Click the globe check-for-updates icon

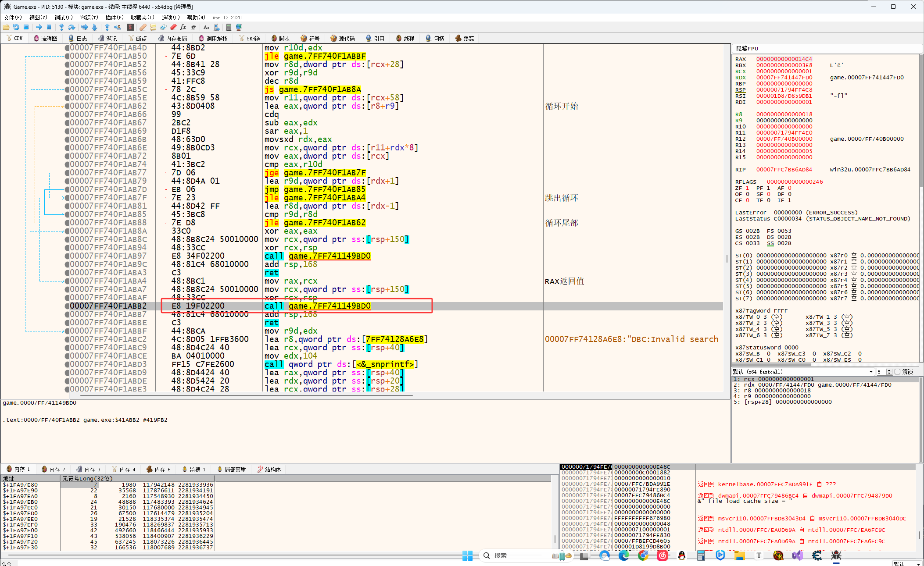pyautogui.click(x=239, y=27)
